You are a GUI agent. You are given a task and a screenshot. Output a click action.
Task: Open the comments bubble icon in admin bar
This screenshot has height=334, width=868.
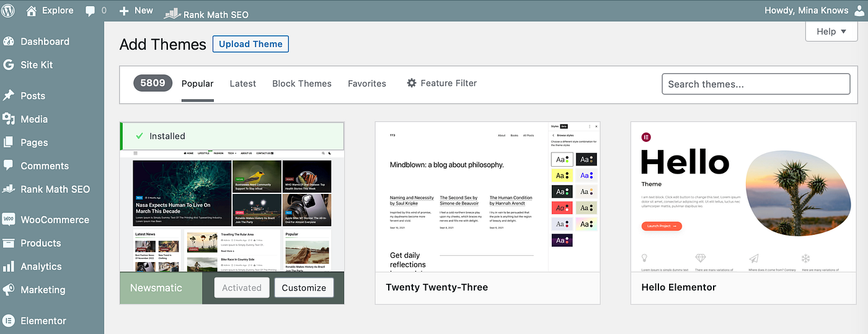tap(91, 11)
